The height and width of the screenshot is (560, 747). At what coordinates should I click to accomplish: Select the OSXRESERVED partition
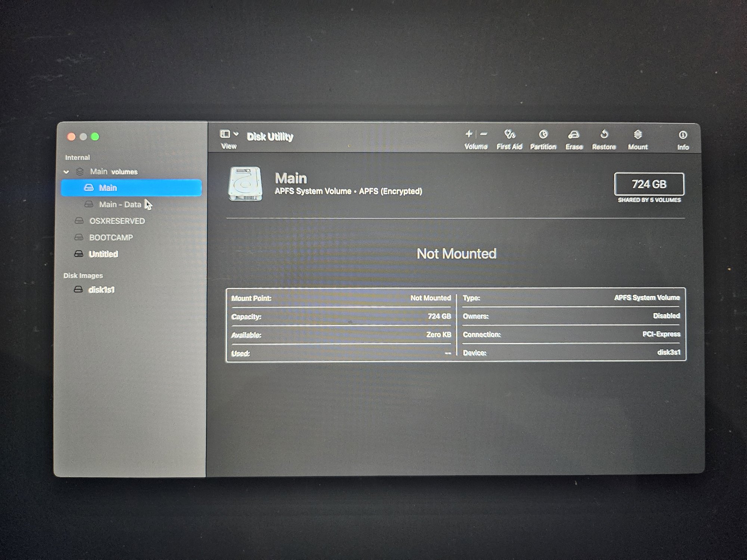coord(117,221)
